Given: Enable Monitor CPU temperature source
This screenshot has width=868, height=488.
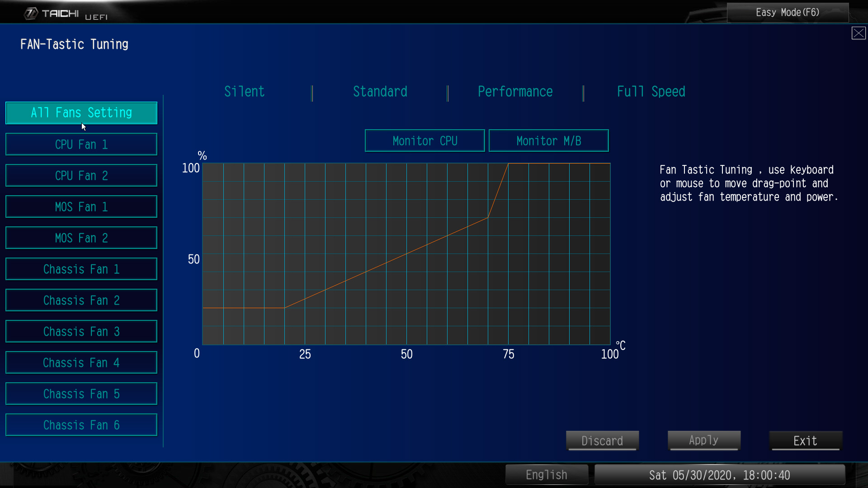Looking at the screenshot, I should [425, 141].
